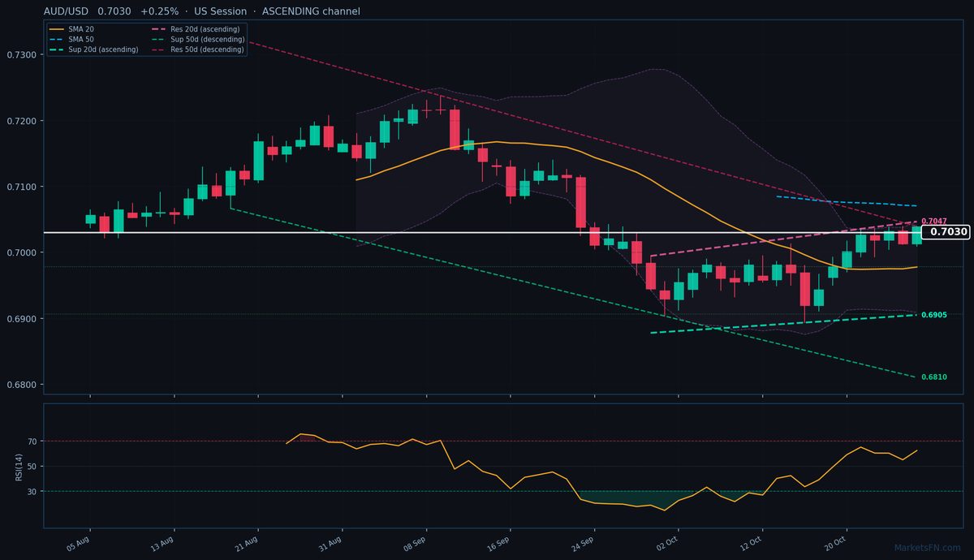This screenshot has height=560, width=974.
Task: Click the ASCENDING channel text in the title
Action: pos(311,11)
